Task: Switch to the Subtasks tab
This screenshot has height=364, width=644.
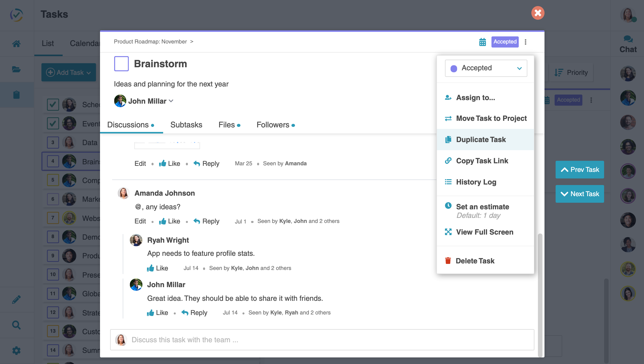Action: pos(186,125)
